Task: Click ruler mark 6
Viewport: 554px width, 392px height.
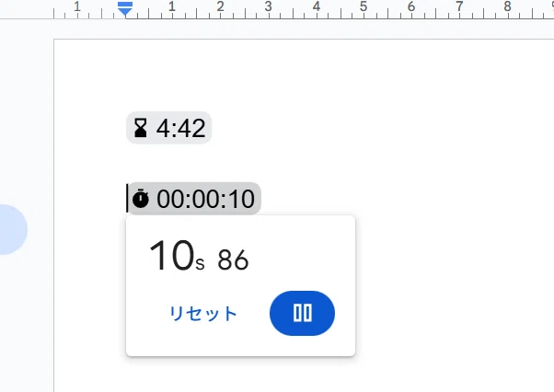Action: (x=411, y=6)
